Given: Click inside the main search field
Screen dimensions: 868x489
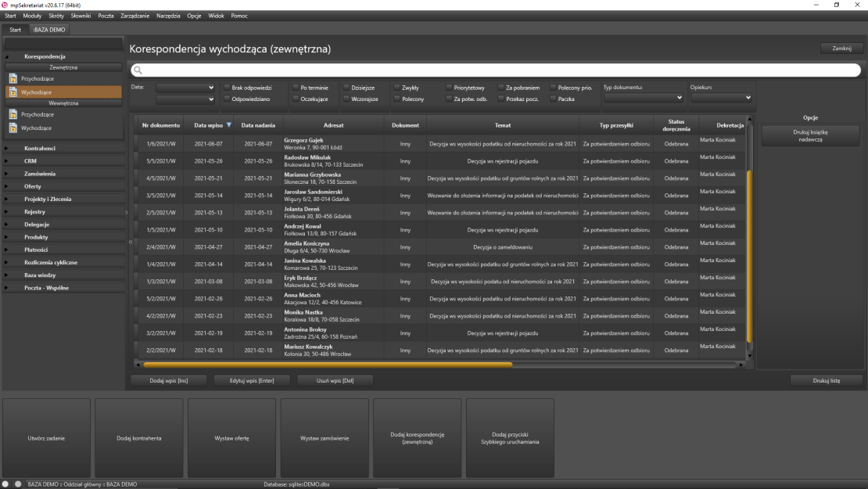Looking at the screenshot, I should click(496, 70).
